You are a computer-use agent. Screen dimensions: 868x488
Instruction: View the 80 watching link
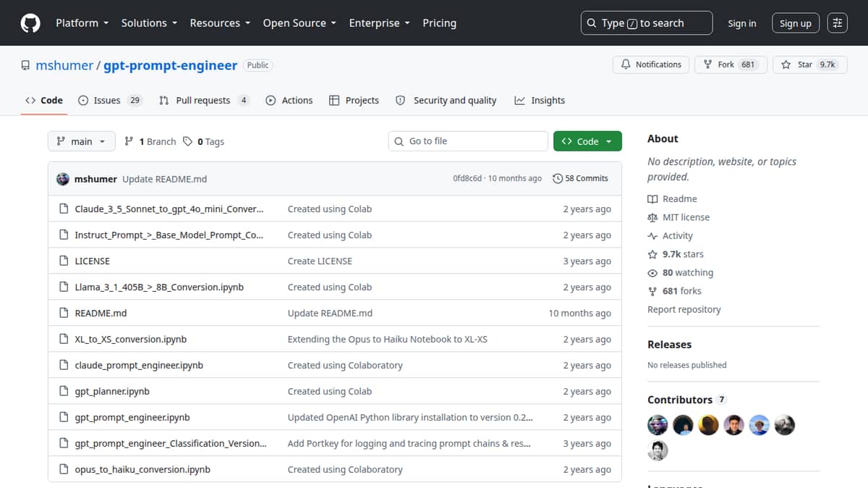click(681, 273)
